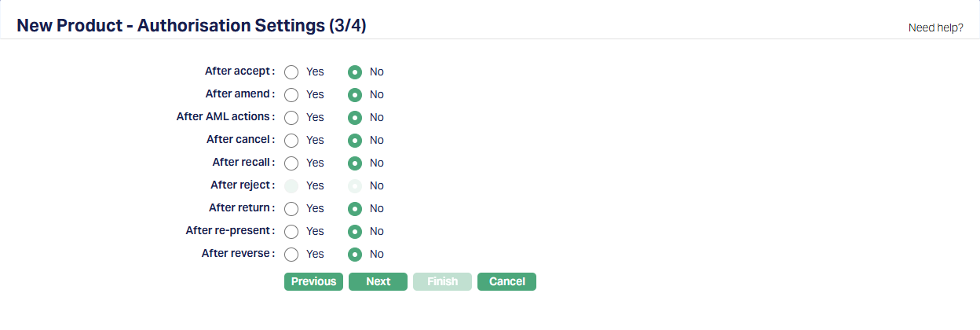Pick No for After reverse

tap(355, 255)
